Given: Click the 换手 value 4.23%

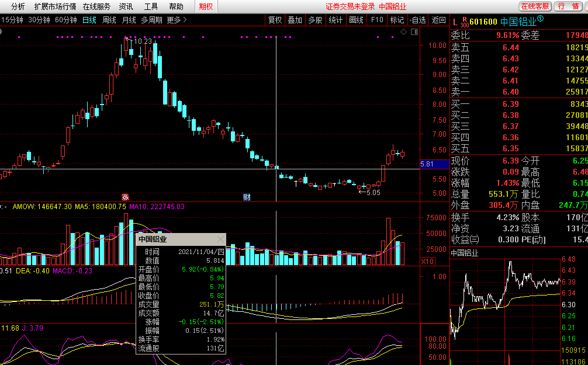Looking at the screenshot, I should pos(508,217).
